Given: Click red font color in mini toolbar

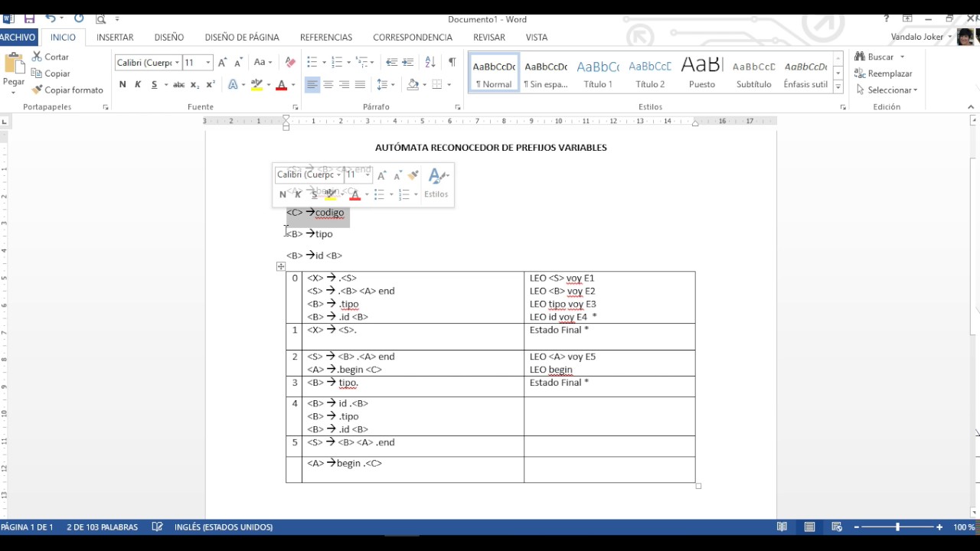Looking at the screenshot, I should click(354, 194).
